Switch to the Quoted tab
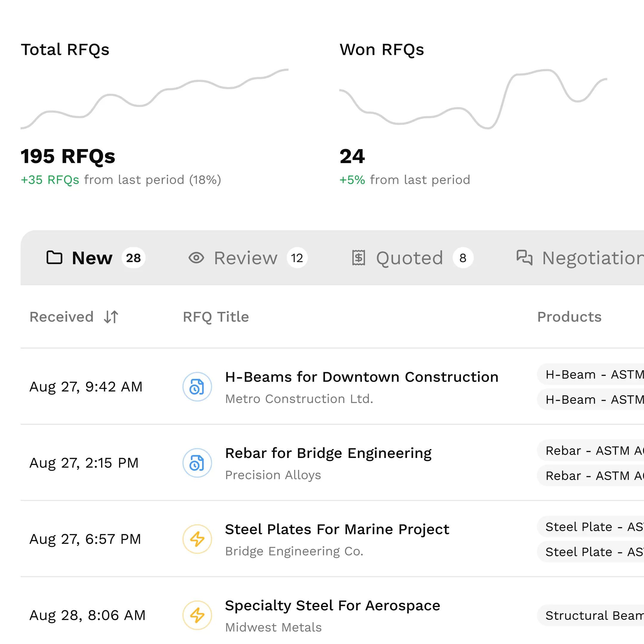The image size is (644, 644). click(409, 258)
